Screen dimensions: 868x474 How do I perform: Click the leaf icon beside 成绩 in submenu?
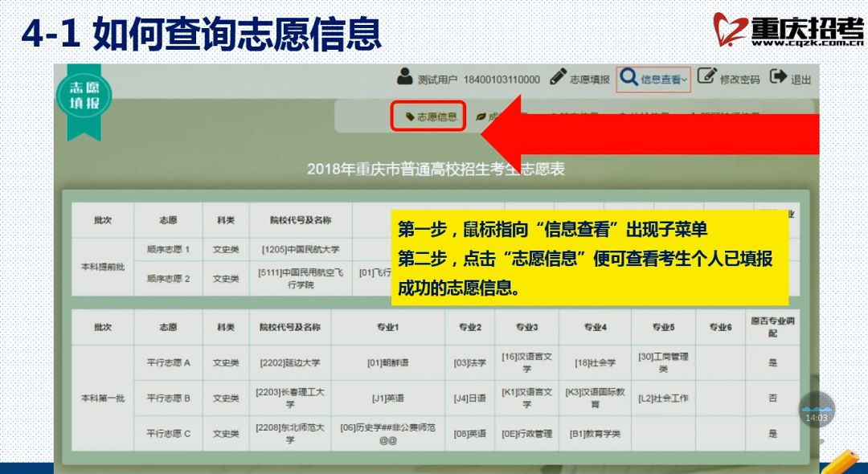pos(481,116)
